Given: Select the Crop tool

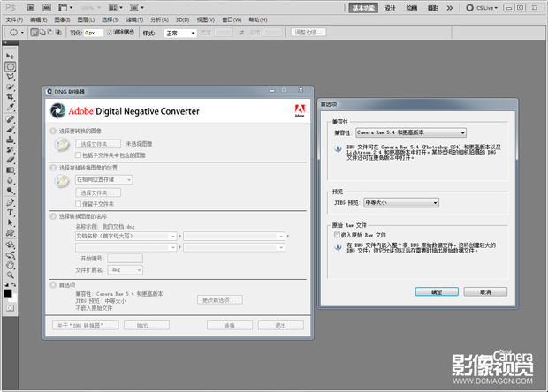Looking at the screenshot, I should [10, 97].
